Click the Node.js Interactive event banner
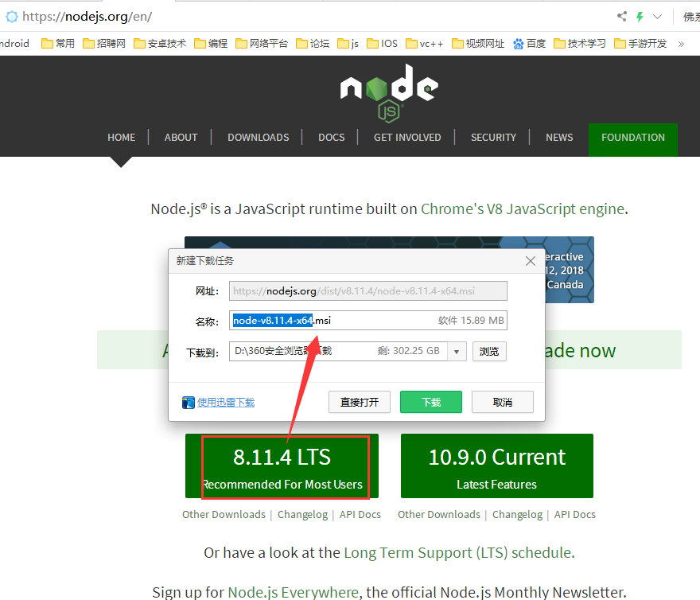 570,271
